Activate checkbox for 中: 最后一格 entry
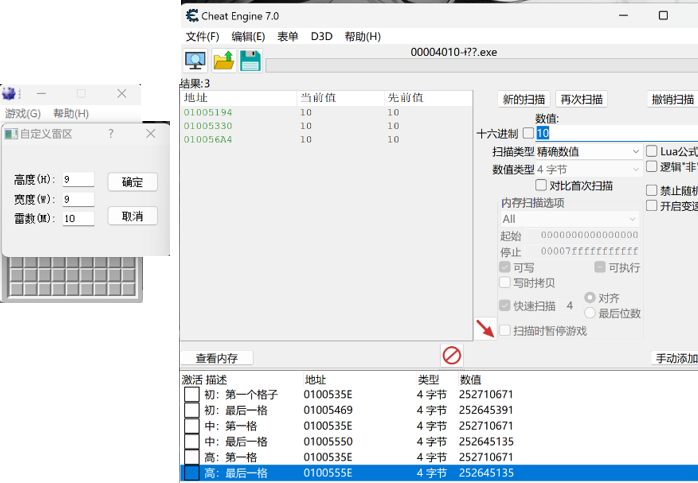The image size is (698, 483). (192, 442)
